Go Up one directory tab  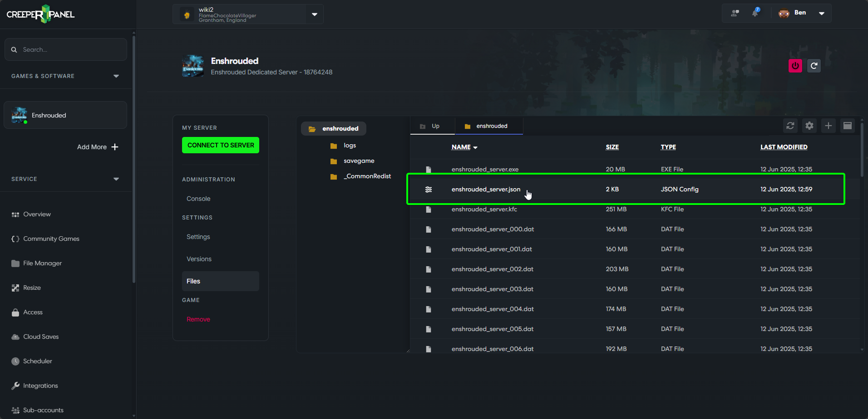(x=433, y=126)
